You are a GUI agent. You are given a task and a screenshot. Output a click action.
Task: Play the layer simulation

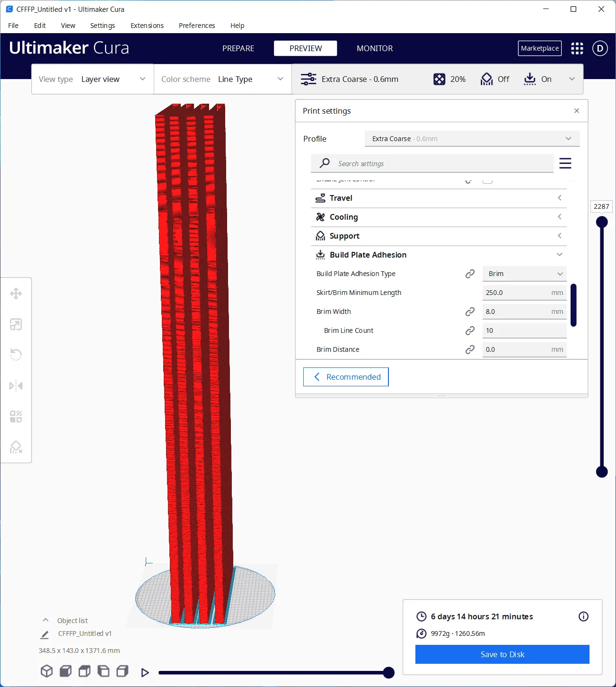click(x=145, y=672)
